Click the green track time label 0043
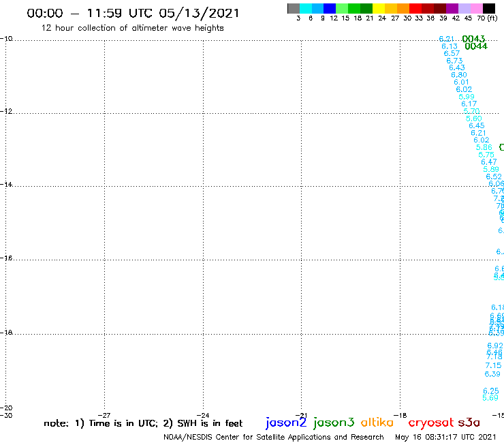The width and height of the screenshot is (504, 443). click(473, 39)
